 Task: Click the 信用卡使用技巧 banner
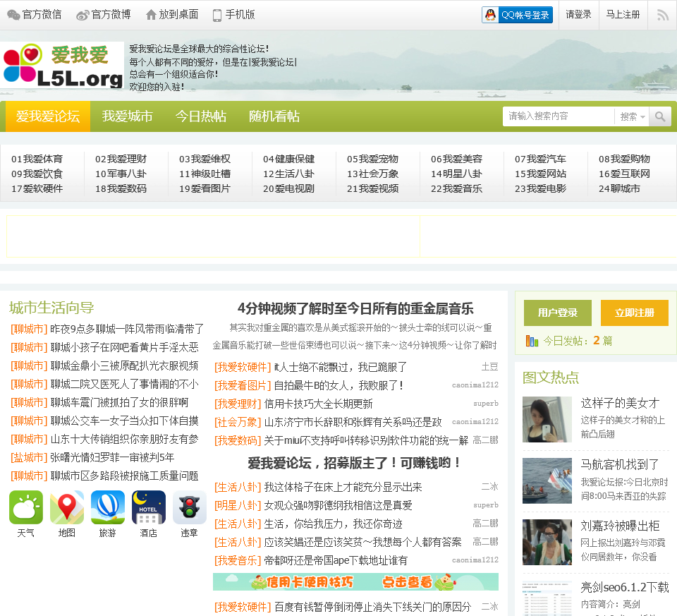click(355, 582)
